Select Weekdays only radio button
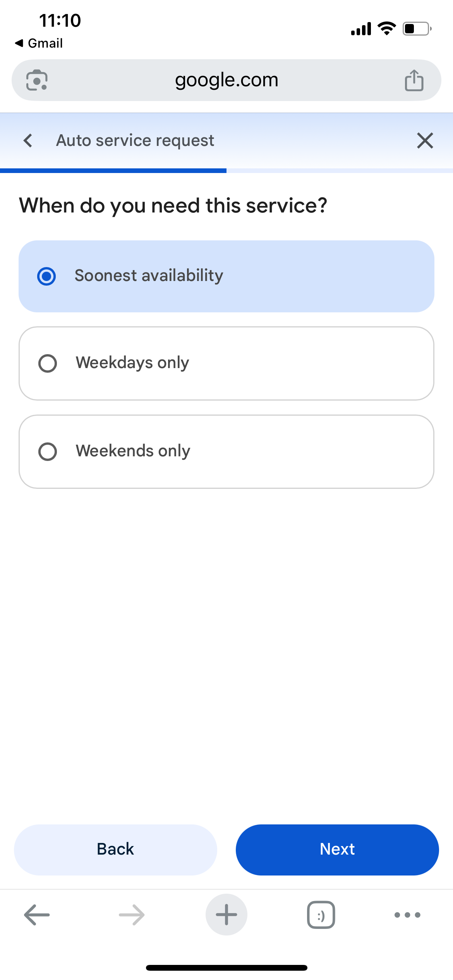 click(x=48, y=363)
